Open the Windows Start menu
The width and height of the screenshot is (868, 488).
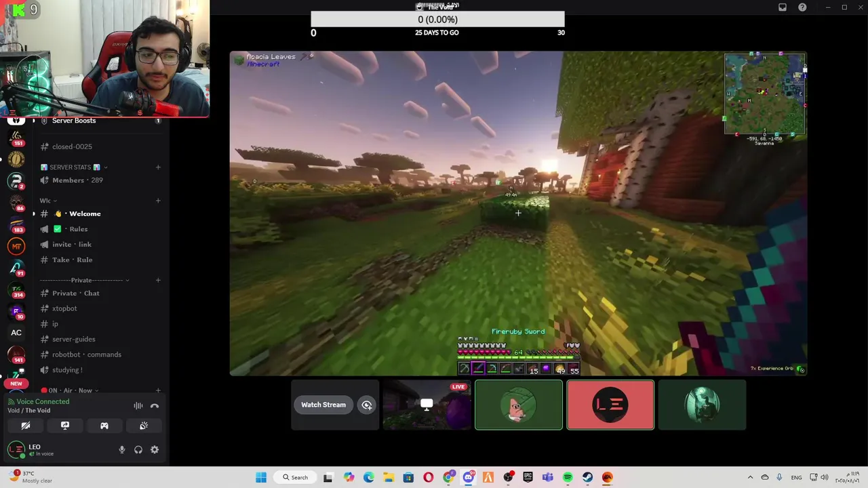tap(261, 478)
